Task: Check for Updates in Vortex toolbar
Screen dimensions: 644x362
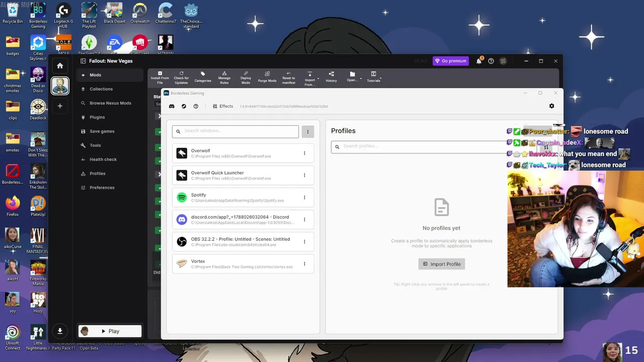Action: (181, 77)
